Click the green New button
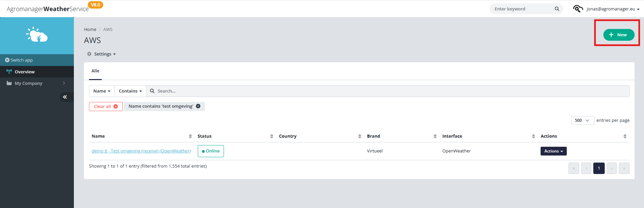The width and height of the screenshot is (644, 208). click(x=618, y=35)
